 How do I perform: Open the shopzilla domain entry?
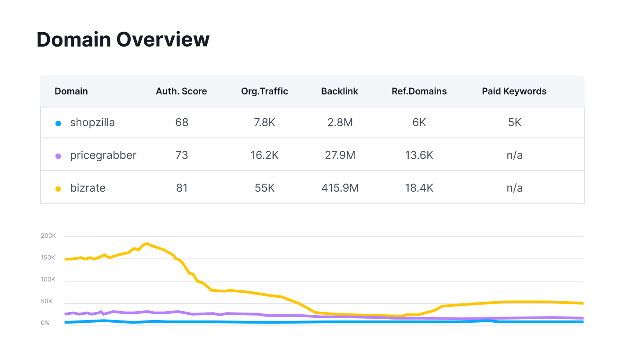point(92,123)
